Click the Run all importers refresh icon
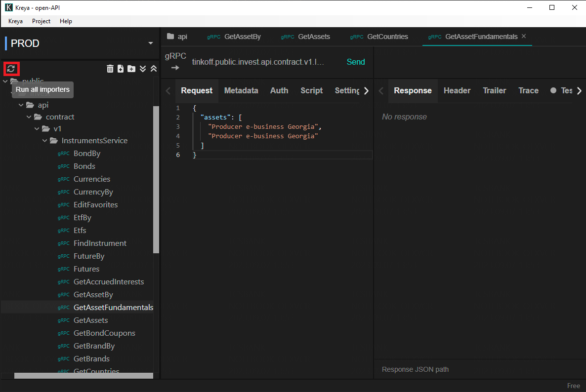The width and height of the screenshot is (586, 392). pos(11,69)
